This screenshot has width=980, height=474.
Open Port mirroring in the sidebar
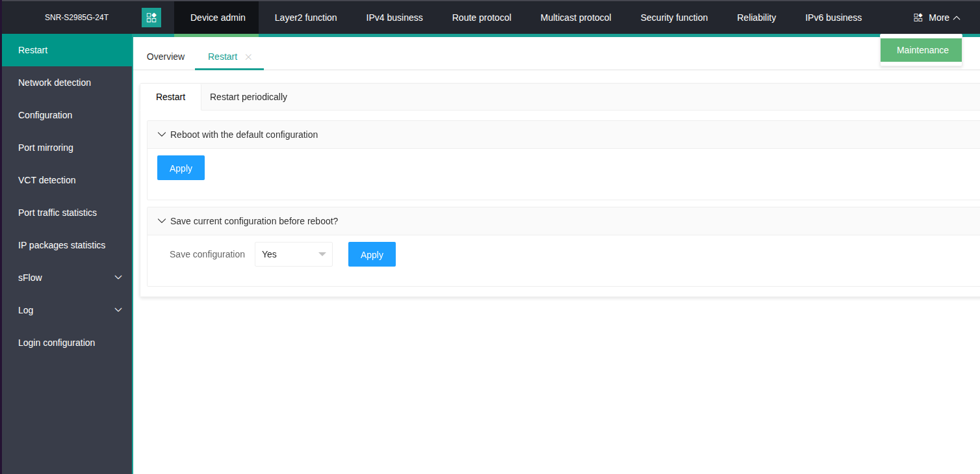click(x=66, y=148)
